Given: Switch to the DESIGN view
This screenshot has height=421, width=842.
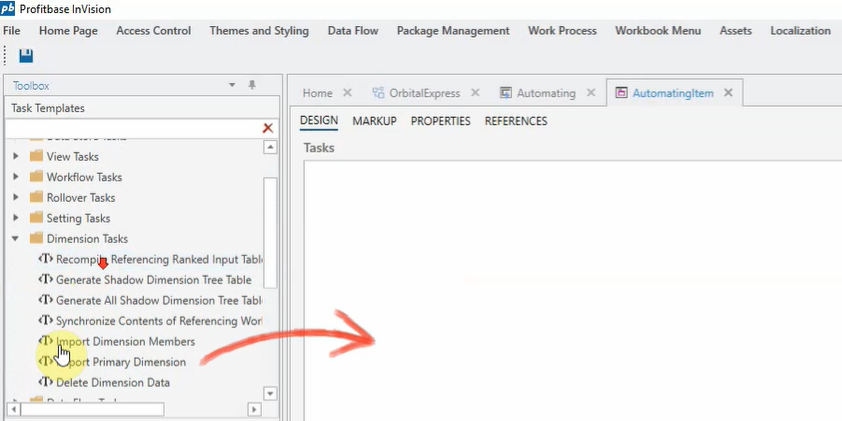Looking at the screenshot, I should tap(319, 121).
